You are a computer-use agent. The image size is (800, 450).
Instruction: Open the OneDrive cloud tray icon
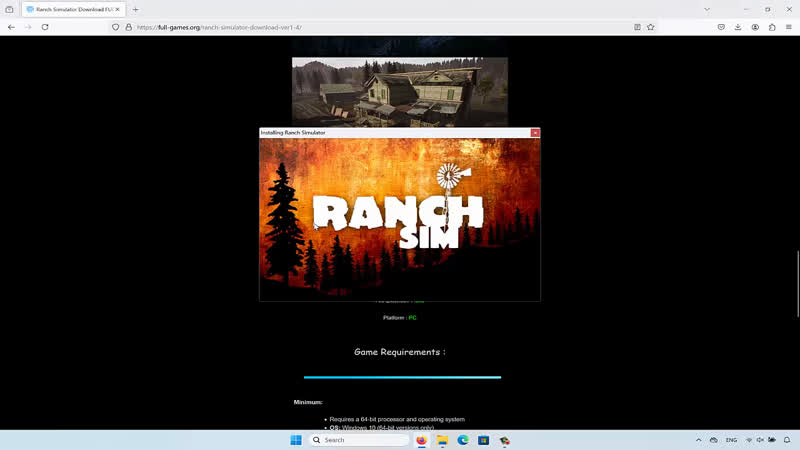[x=713, y=440]
